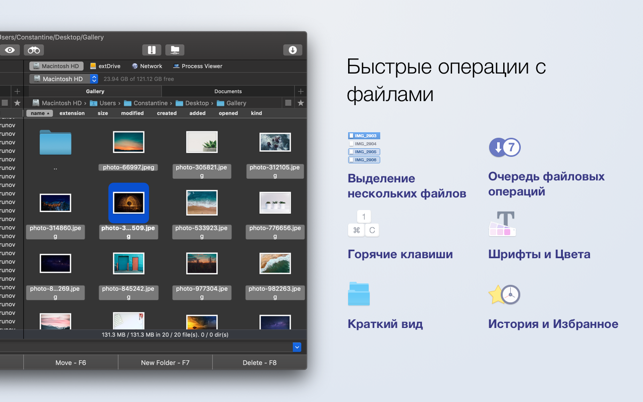Click 'История и Избранное' heading
643x402 pixels.
pyautogui.click(x=553, y=324)
